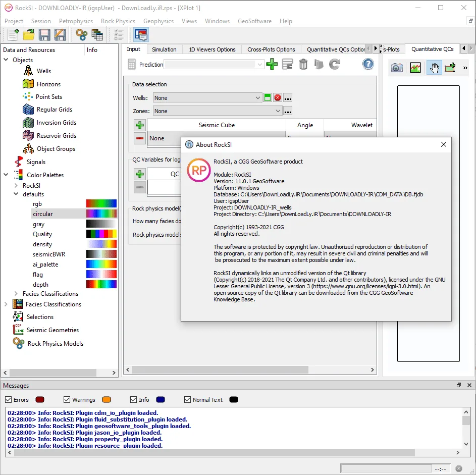This screenshot has width=476, height=475.
Task: Open the Info tab in resources panel
Action: 92,50
